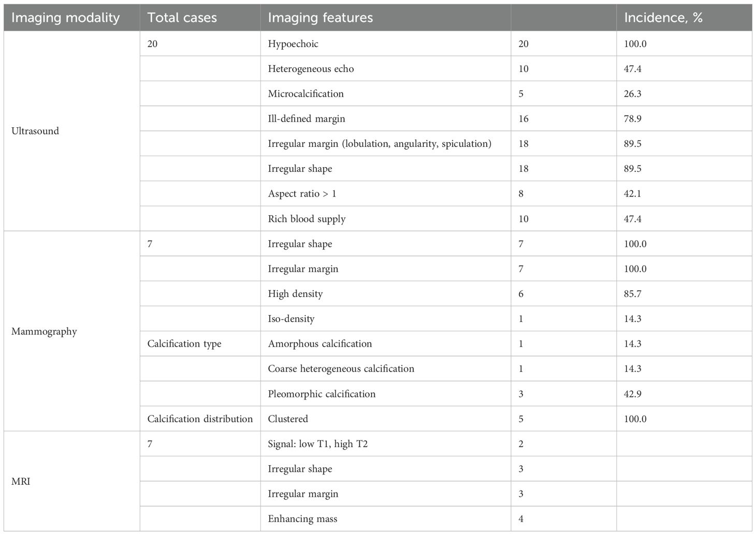Click the High density feature cell
This screenshot has height=535, width=756.
tap(295, 293)
